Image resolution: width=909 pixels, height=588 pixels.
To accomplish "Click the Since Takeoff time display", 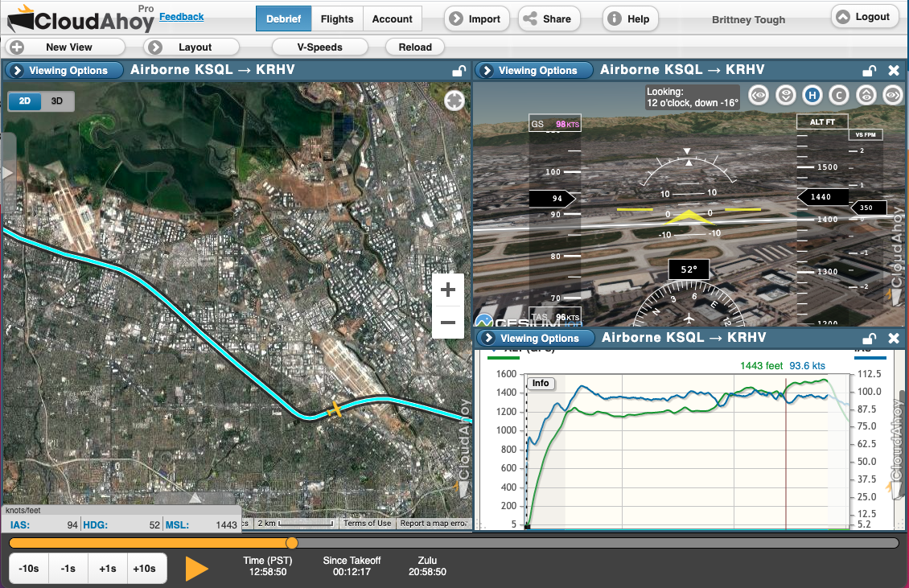I will [x=352, y=566].
